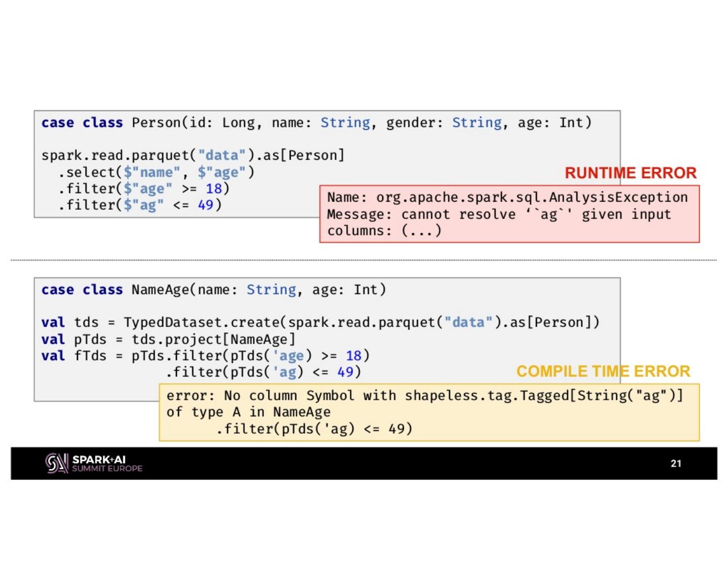This screenshot has height=563, width=728.
Task: Click "of type A in NameAge" error text
Action: (x=248, y=412)
